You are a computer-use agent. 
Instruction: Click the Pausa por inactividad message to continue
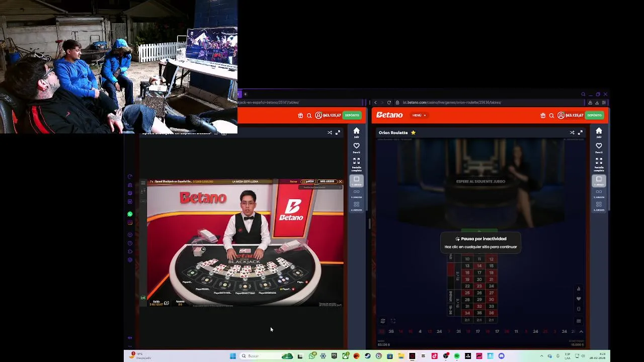click(480, 242)
